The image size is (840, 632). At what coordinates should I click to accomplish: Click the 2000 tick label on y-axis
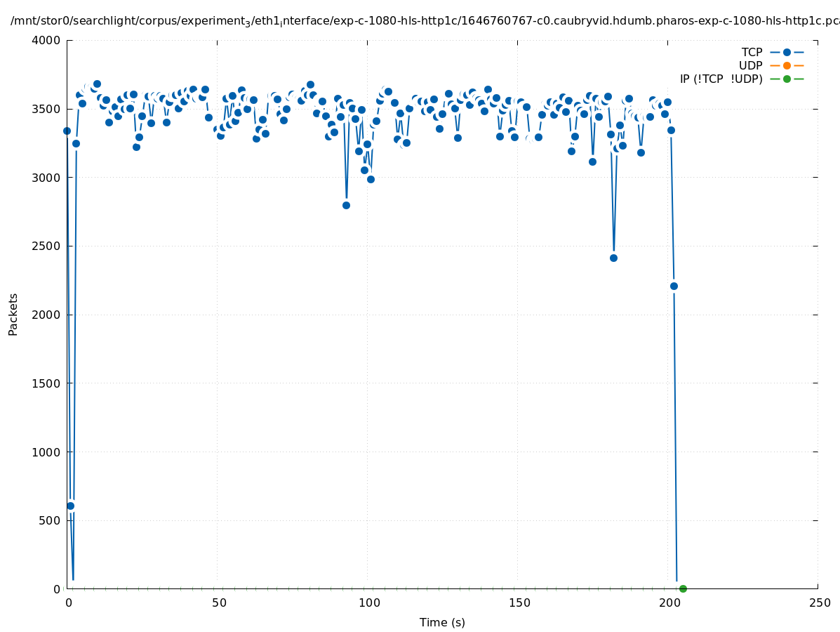click(47, 315)
